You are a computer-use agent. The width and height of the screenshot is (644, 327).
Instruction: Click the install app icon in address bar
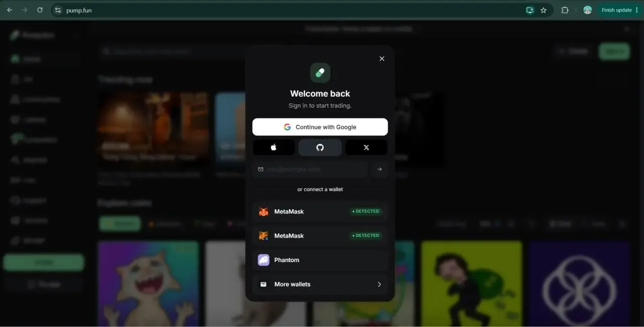pyautogui.click(x=529, y=10)
